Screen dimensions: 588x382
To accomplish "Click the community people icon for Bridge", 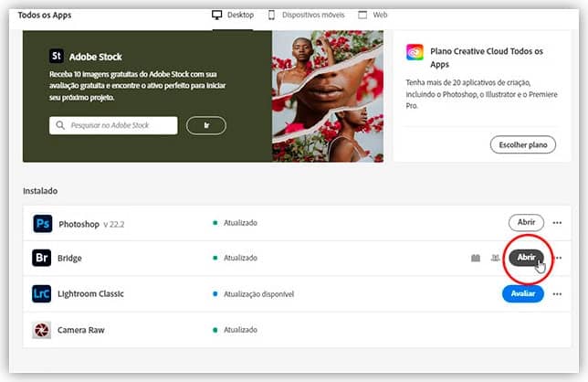I will [x=494, y=259].
